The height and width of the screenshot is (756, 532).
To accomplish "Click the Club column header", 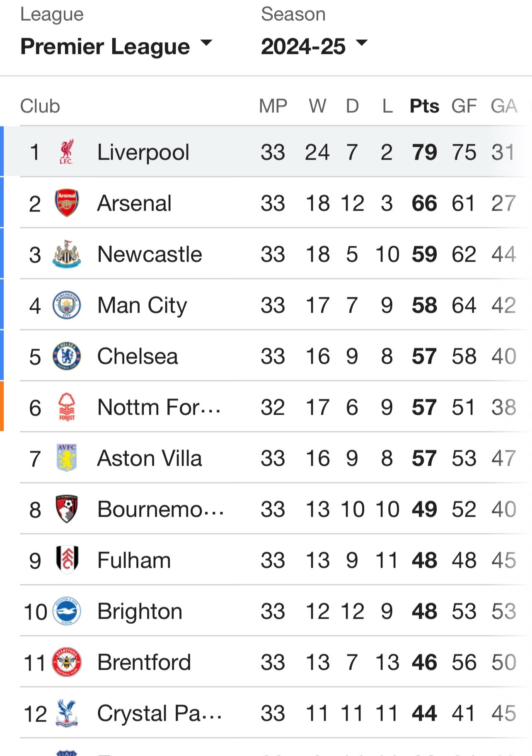I will (40, 106).
